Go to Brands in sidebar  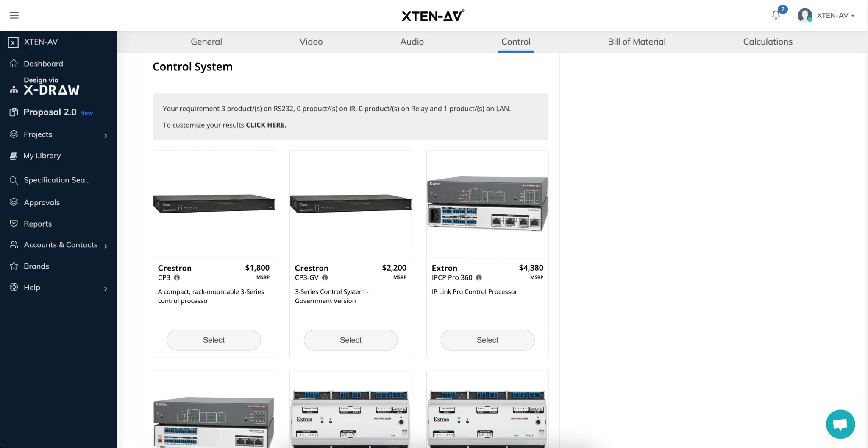point(36,266)
